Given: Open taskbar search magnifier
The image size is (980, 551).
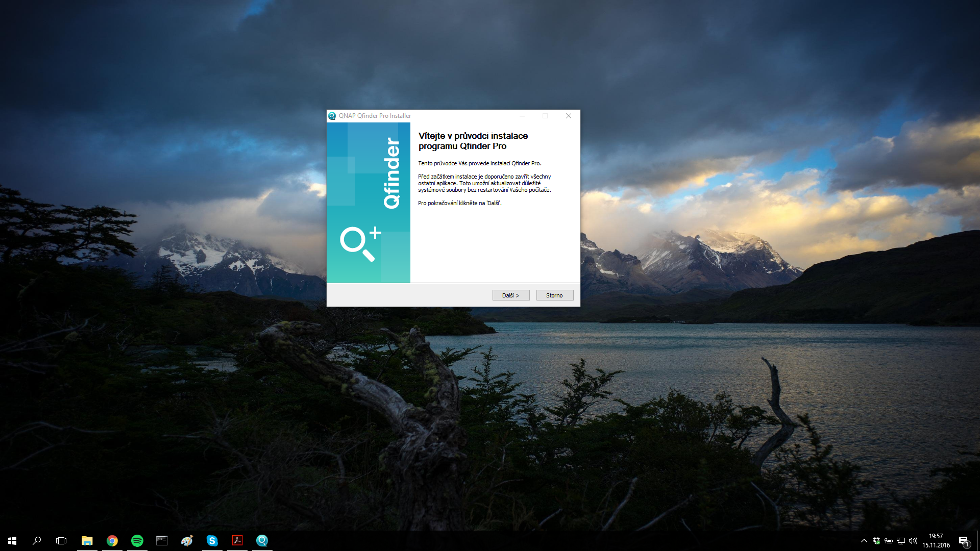Looking at the screenshot, I should point(37,540).
